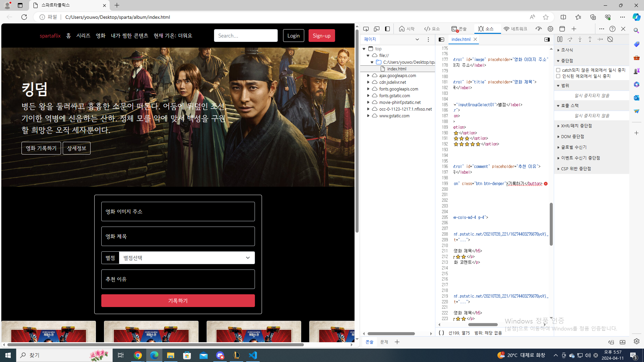Viewport: 644px width, 362px height.
Task: Focus the 영화 이미지 주소 input field
Action: coord(178,212)
